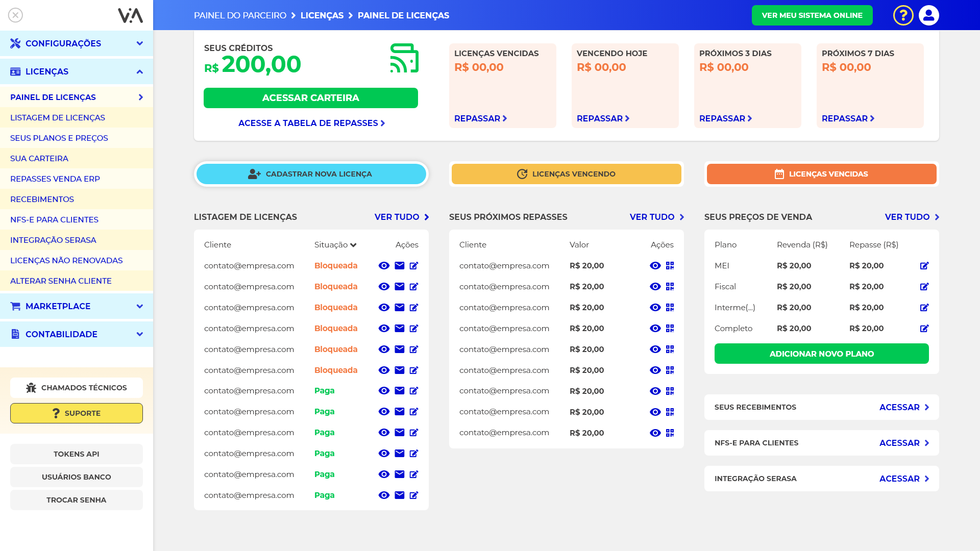
Task: Edit the Interme(...) plan price
Action: (924, 308)
